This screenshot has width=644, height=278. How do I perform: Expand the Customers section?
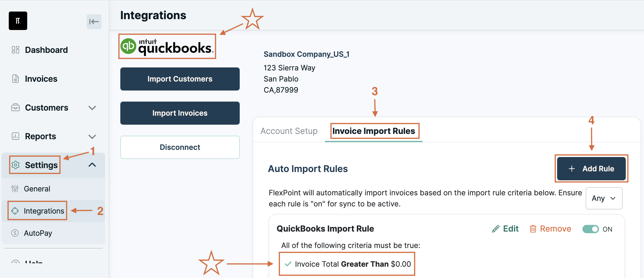point(92,107)
